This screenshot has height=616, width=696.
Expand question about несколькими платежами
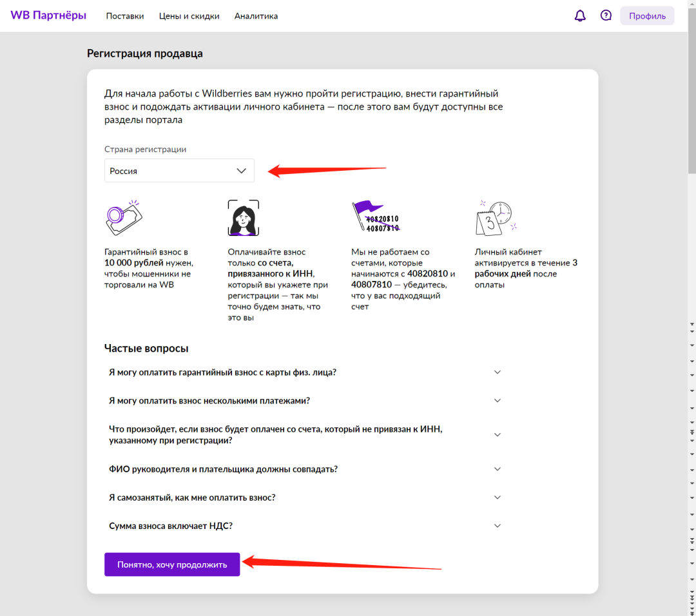click(305, 401)
